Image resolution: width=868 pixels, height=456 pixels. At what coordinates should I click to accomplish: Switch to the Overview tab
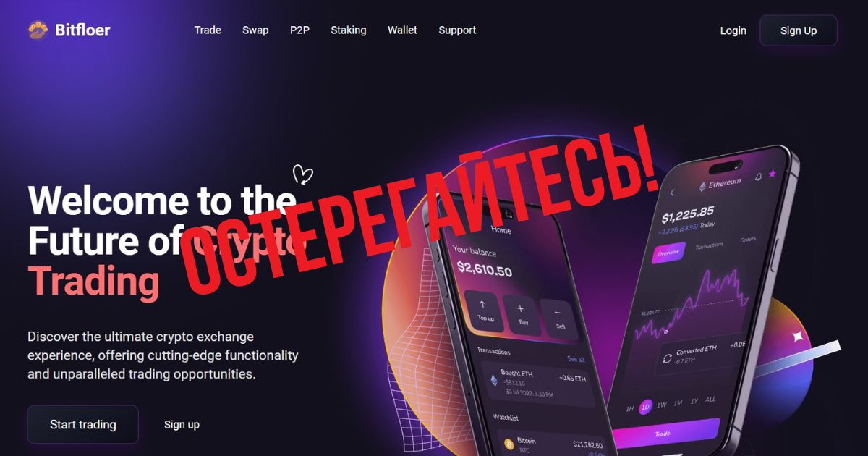pos(668,253)
